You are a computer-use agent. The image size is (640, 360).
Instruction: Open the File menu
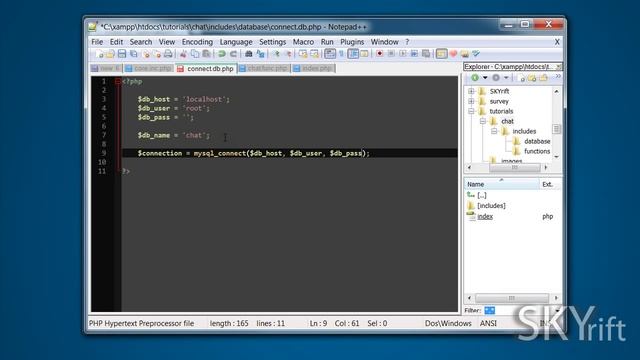(97, 42)
